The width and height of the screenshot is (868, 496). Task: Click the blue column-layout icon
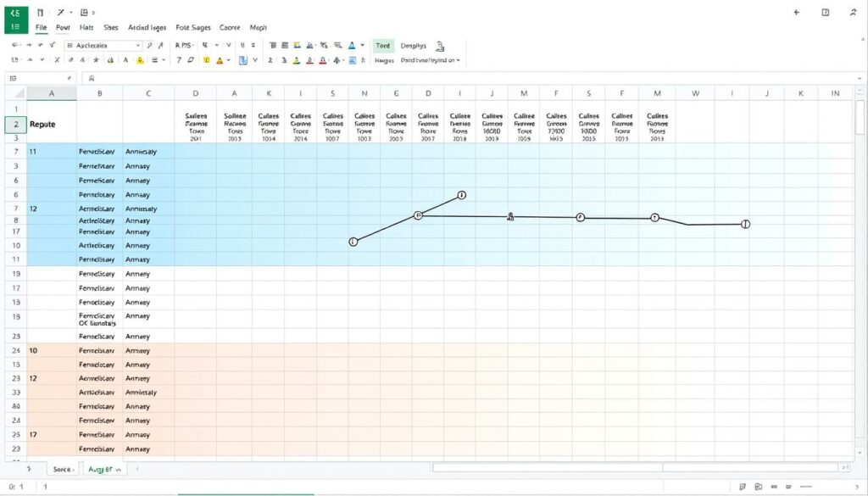243,60
